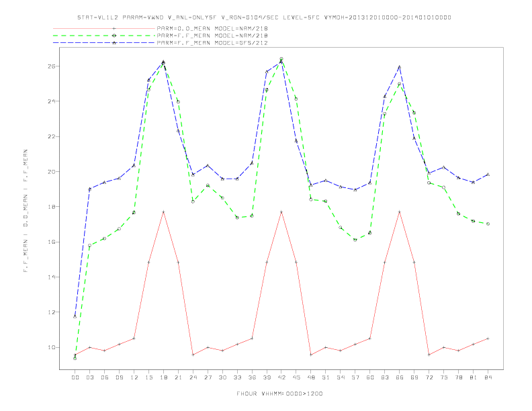This screenshot has width=532, height=411.
Task: Click x-axis tick label 24
Action: (x=193, y=377)
